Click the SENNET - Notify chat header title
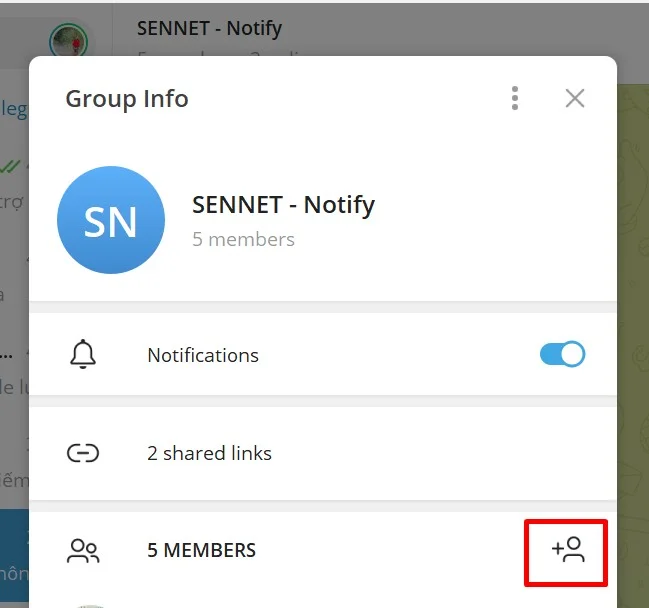The width and height of the screenshot is (649, 608). 209,28
